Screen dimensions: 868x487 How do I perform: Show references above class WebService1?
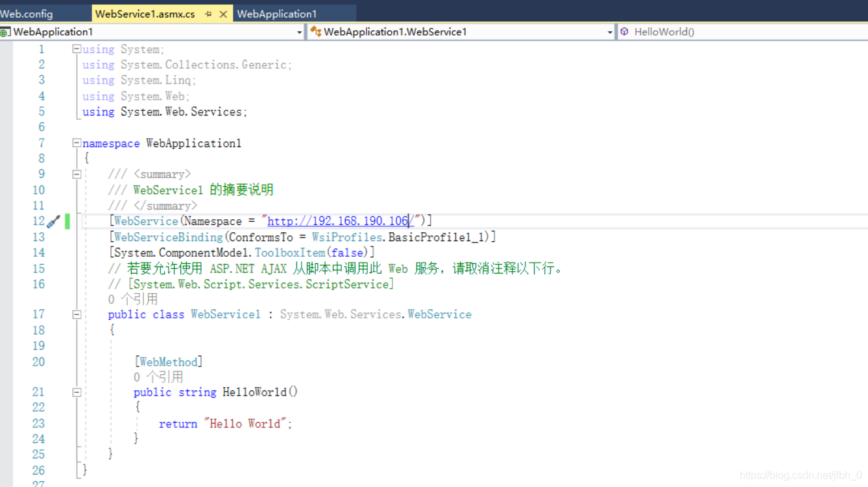(133, 299)
